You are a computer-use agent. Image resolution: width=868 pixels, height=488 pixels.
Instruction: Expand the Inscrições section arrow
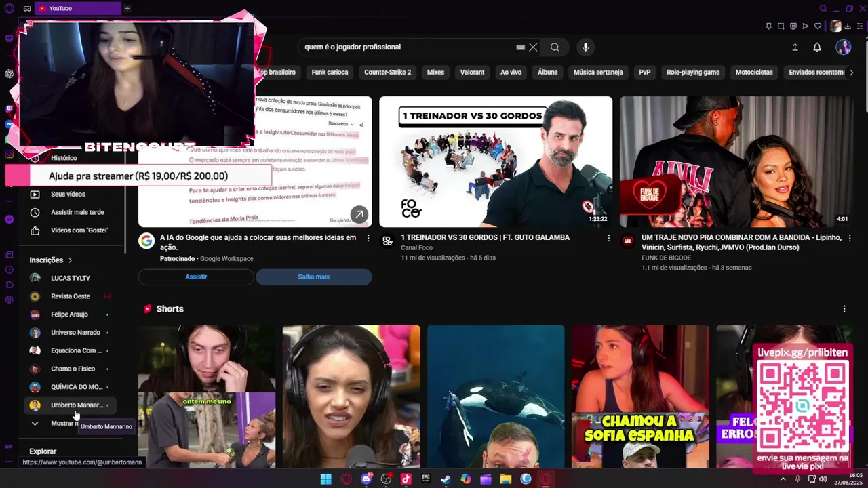[x=70, y=260]
